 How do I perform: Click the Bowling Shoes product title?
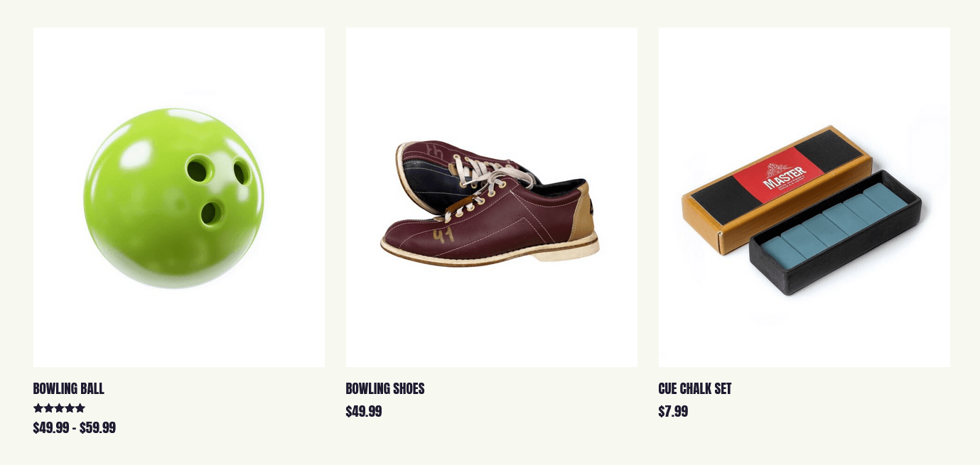[385, 388]
